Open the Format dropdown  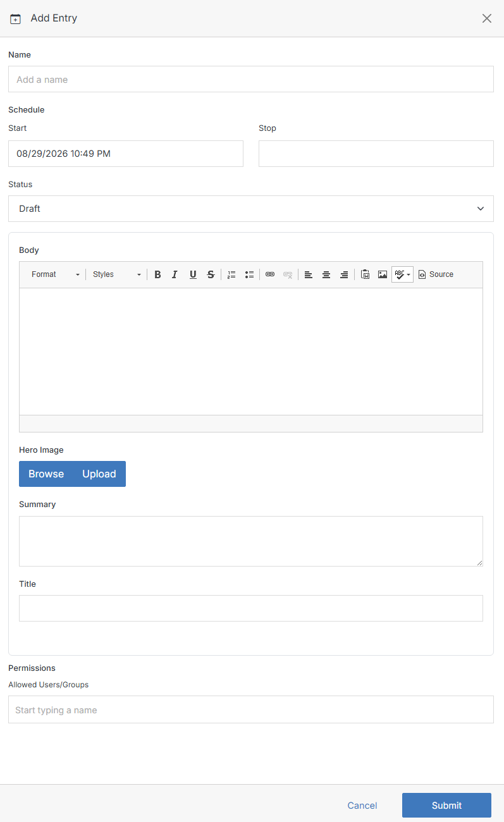(x=56, y=274)
